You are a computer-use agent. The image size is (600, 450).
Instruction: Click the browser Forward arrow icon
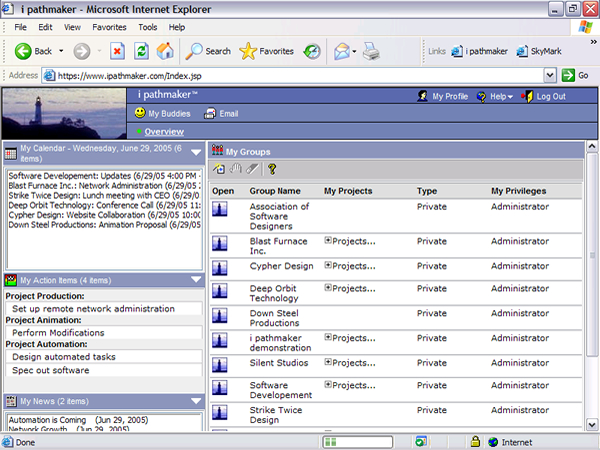(x=82, y=51)
